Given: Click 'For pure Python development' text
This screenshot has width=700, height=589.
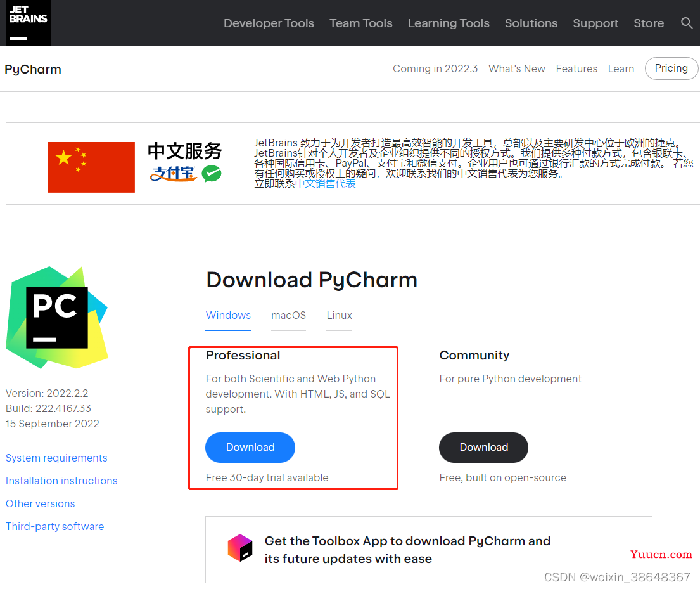Looking at the screenshot, I should 510,379.
